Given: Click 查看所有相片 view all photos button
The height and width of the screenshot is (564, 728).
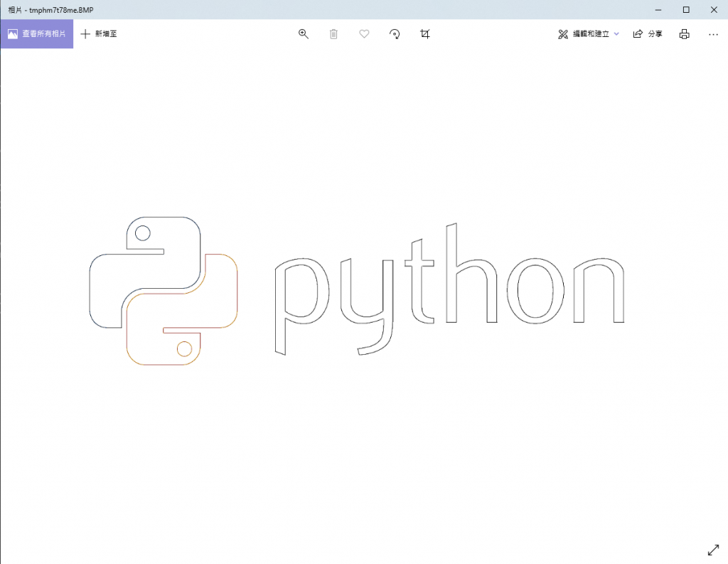Looking at the screenshot, I should (x=37, y=34).
